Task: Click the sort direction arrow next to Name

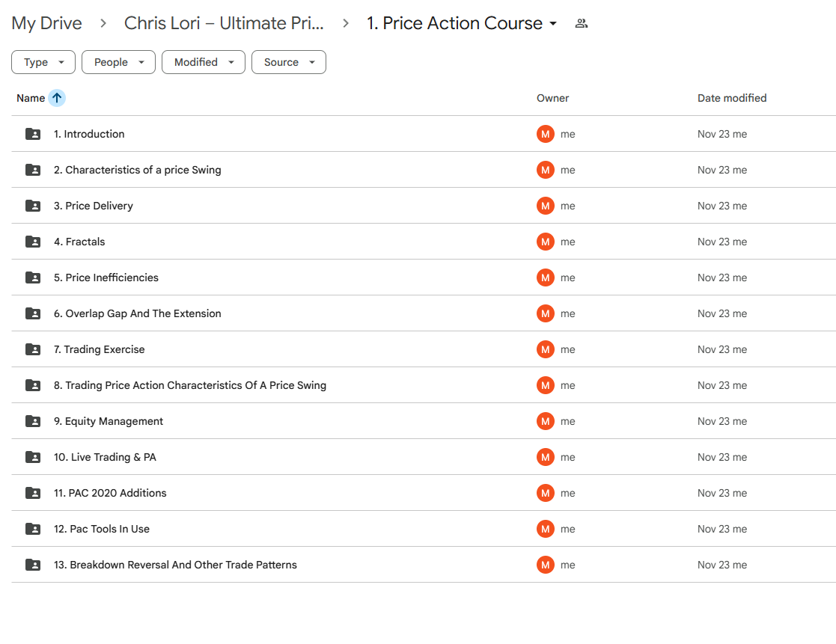Action: [57, 98]
